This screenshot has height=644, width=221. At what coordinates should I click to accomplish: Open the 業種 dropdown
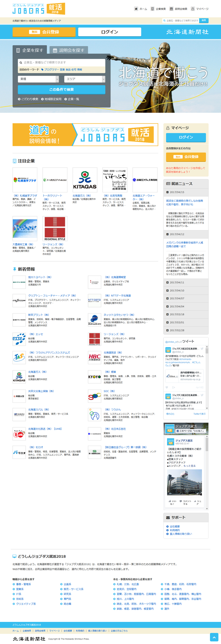point(38,79)
